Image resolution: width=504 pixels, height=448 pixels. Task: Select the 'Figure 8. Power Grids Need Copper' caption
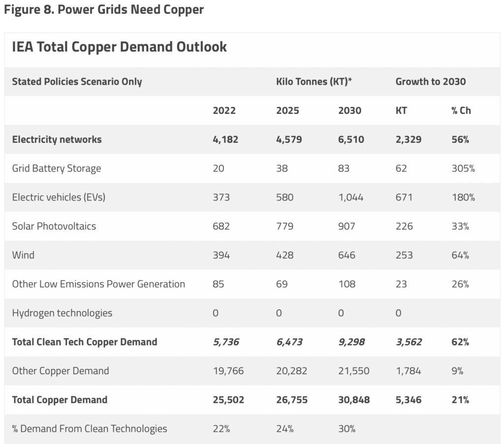click(x=104, y=9)
